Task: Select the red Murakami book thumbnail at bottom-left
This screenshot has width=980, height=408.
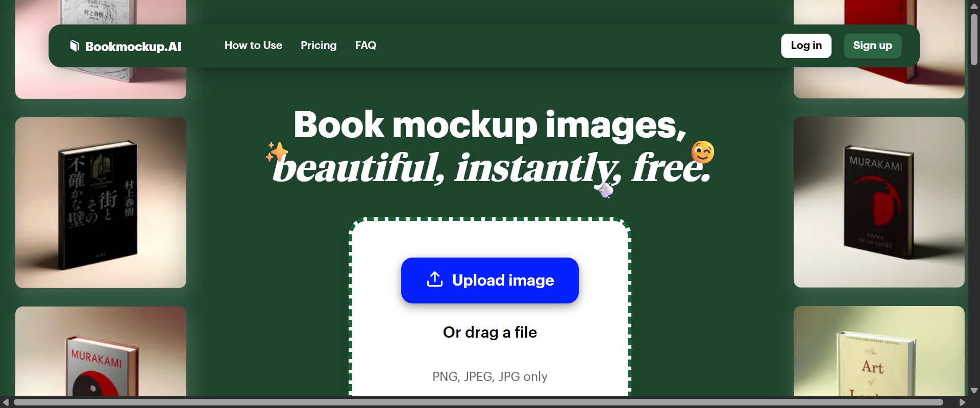Action: pos(101,351)
